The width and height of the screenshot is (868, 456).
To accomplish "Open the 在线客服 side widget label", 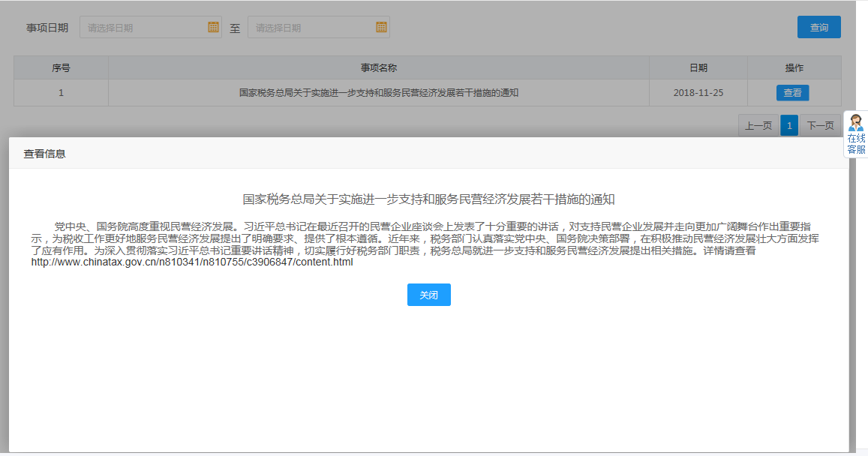I will click(x=856, y=144).
